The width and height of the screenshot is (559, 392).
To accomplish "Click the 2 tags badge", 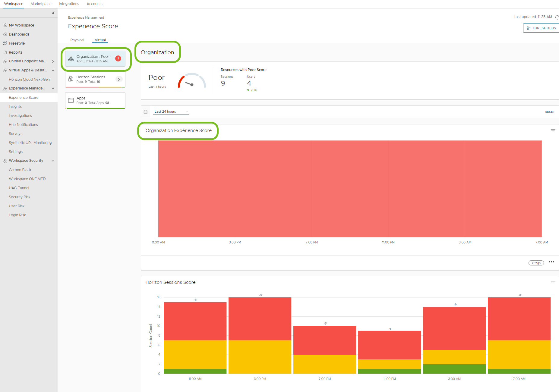I will coord(536,263).
